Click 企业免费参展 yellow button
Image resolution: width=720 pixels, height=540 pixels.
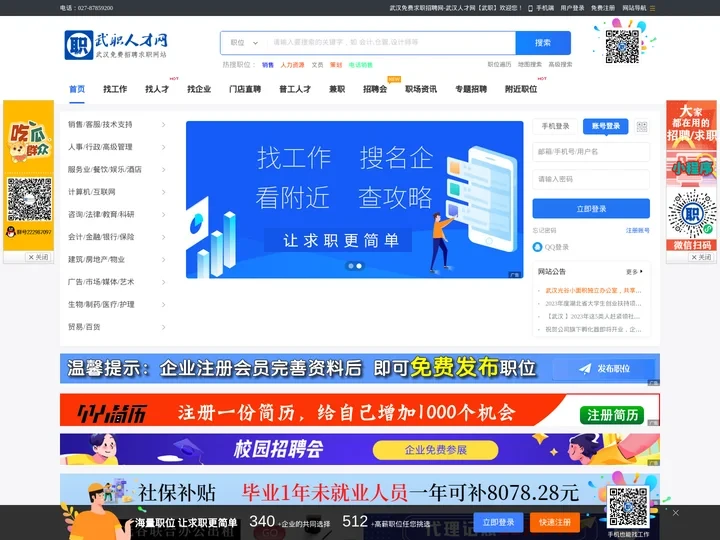435,450
